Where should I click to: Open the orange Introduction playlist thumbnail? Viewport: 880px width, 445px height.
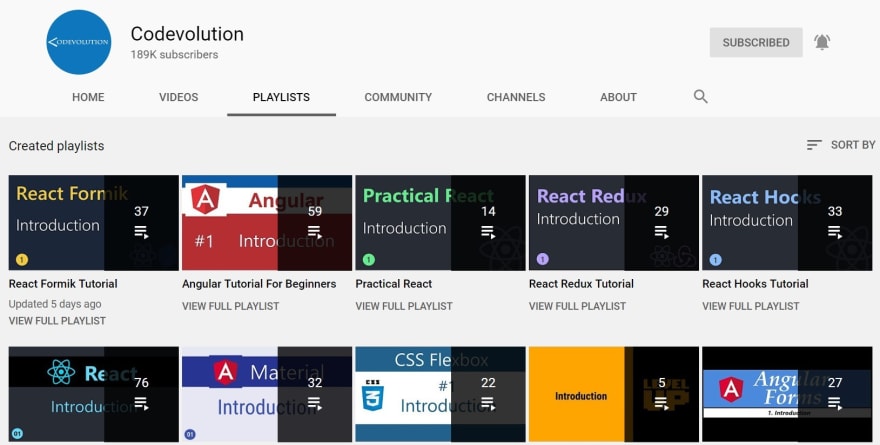click(x=613, y=394)
